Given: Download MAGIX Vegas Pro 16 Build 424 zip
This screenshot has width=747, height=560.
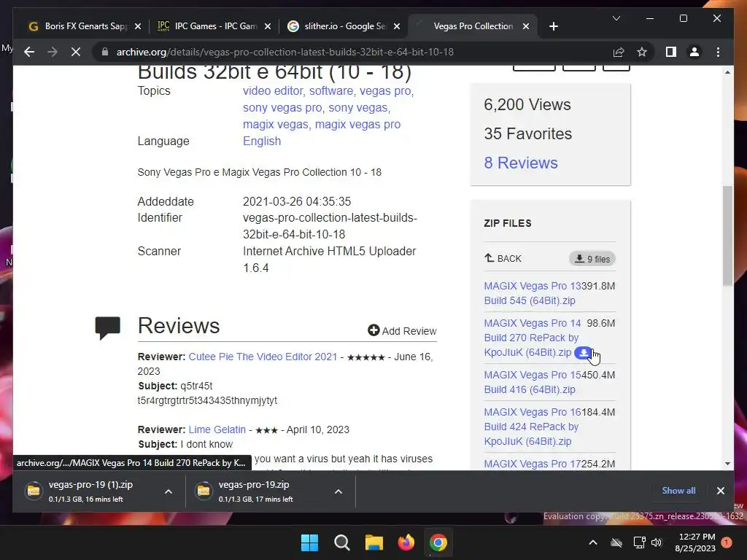Looking at the screenshot, I should [532, 427].
